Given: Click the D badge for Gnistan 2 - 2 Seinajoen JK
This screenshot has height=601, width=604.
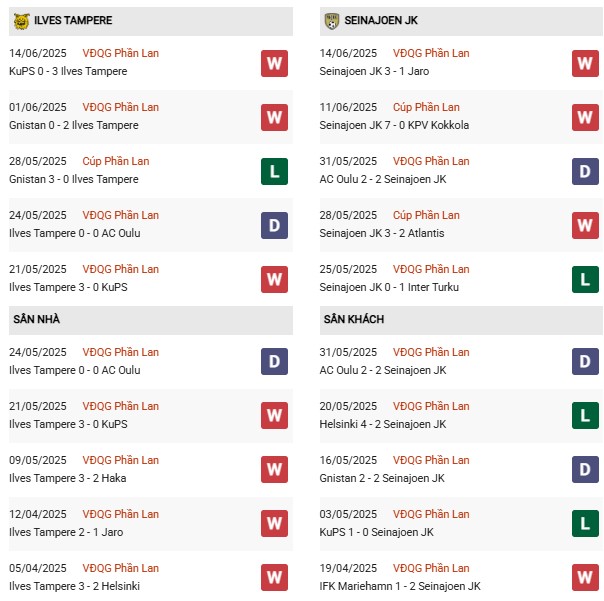Looking at the screenshot, I should (585, 469).
